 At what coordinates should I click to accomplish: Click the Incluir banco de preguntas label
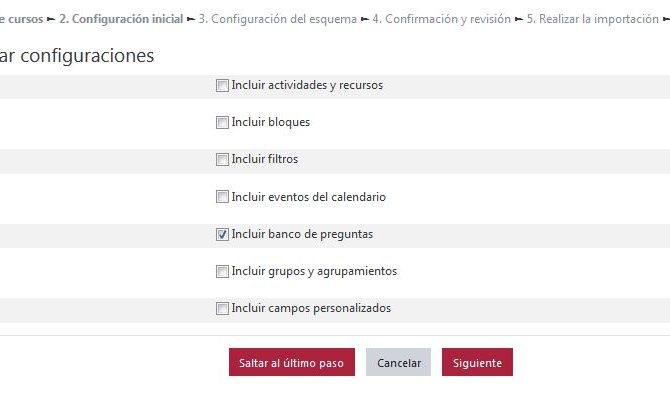302,234
